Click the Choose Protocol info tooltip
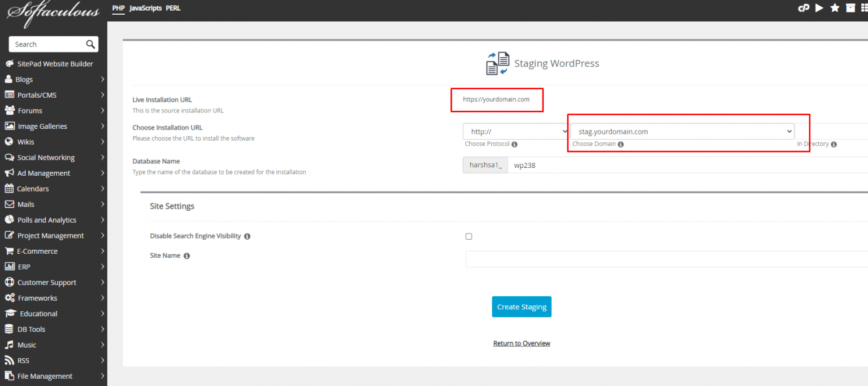868x386 pixels. click(x=514, y=144)
